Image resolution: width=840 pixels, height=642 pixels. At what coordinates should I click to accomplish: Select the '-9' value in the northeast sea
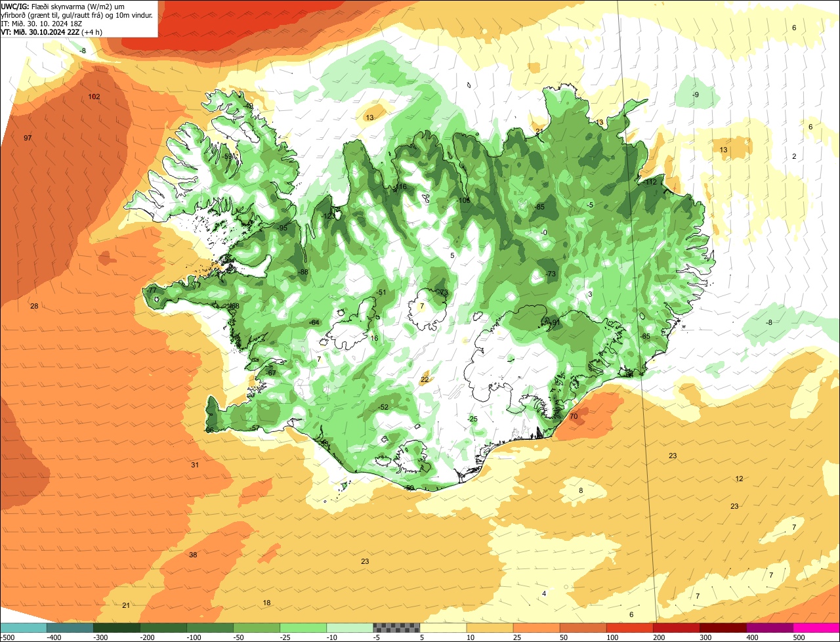coord(695,95)
